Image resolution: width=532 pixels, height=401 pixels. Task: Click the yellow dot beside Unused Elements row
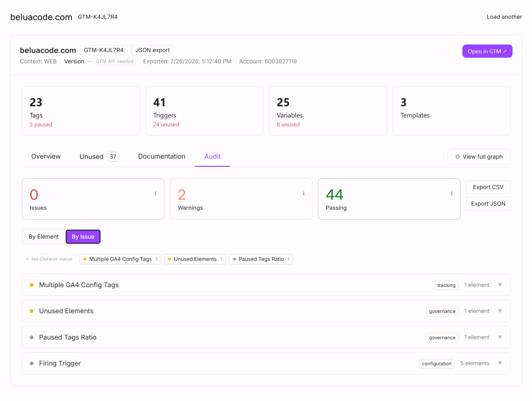click(32, 311)
